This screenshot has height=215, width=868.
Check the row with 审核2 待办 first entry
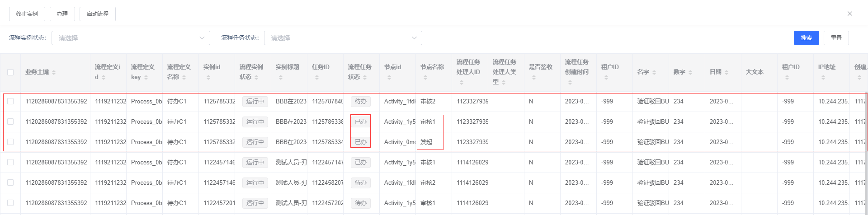click(10, 101)
